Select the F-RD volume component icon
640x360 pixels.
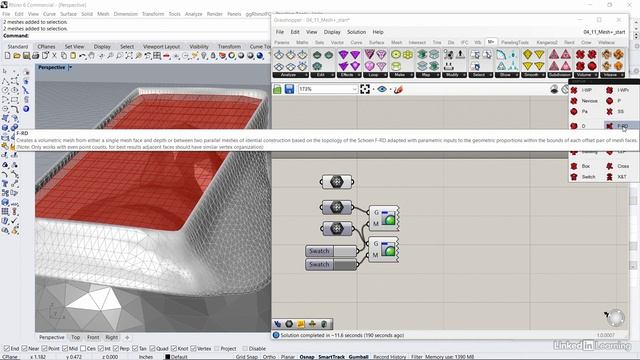(x=609, y=126)
